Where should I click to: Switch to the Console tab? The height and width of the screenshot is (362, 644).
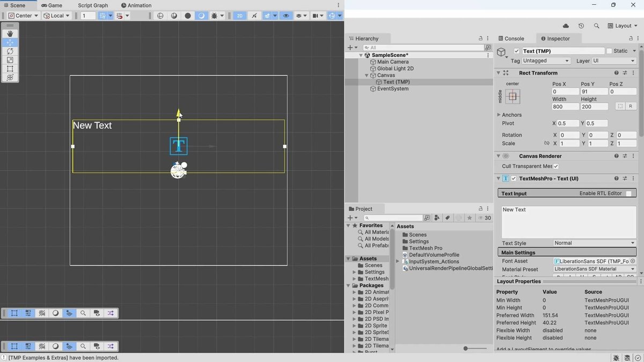511,39
